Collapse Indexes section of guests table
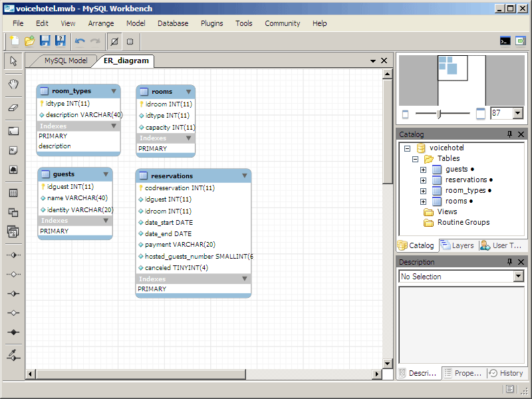 [106, 221]
